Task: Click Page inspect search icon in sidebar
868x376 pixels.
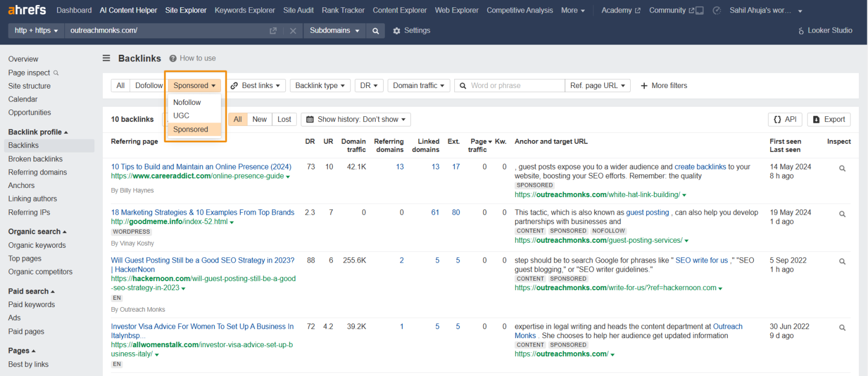Action: (x=56, y=73)
